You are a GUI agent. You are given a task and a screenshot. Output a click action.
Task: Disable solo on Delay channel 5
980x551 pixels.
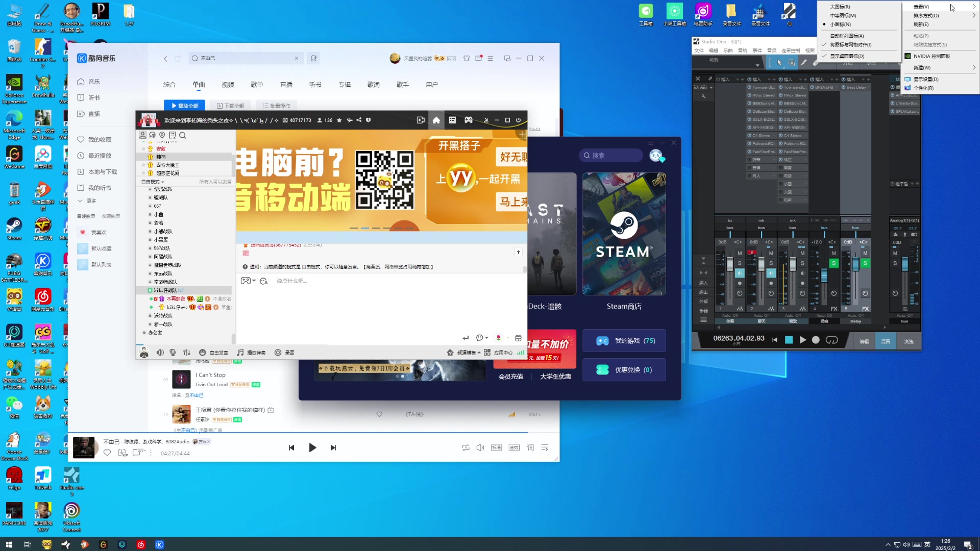(x=865, y=263)
